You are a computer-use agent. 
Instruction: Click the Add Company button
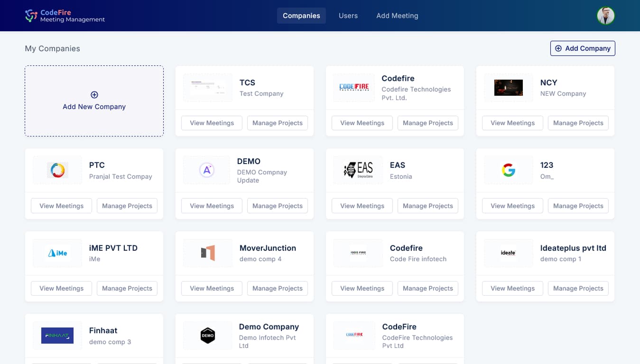tap(583, 48)
